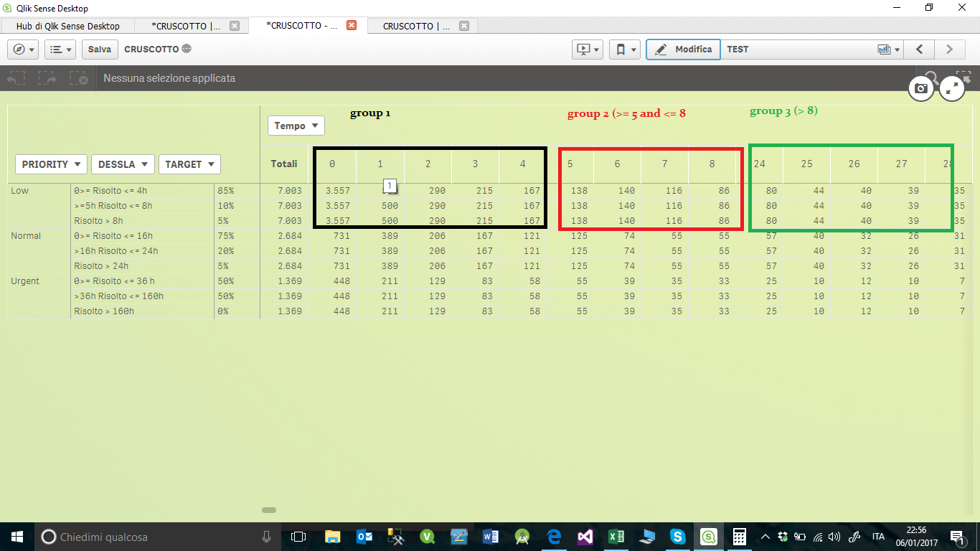This screenshot has width=980, height=551.
Task: Click the 'Risolto > 160h' row label
Action: click(x=103, y=311)
